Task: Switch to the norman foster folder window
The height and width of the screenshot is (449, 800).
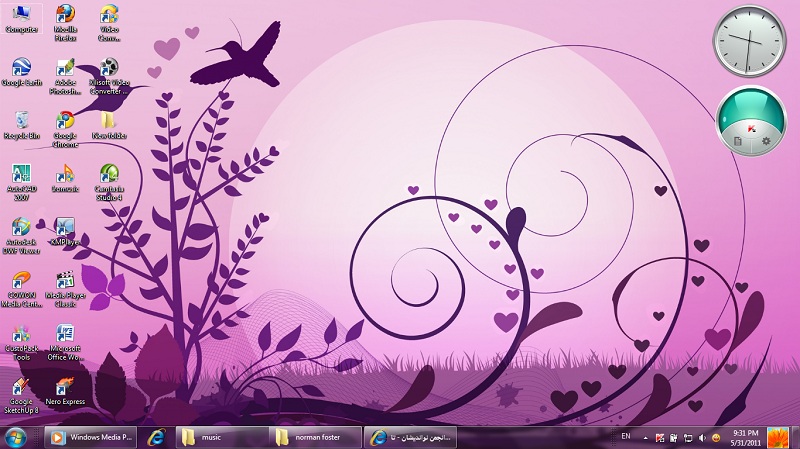Action: click(315, 437)
